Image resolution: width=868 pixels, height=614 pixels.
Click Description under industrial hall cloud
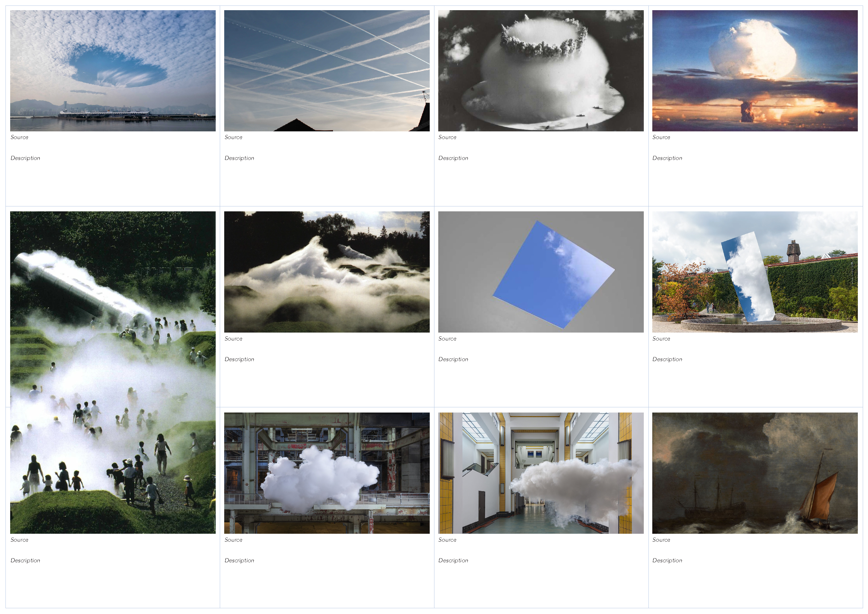point(239,560)
